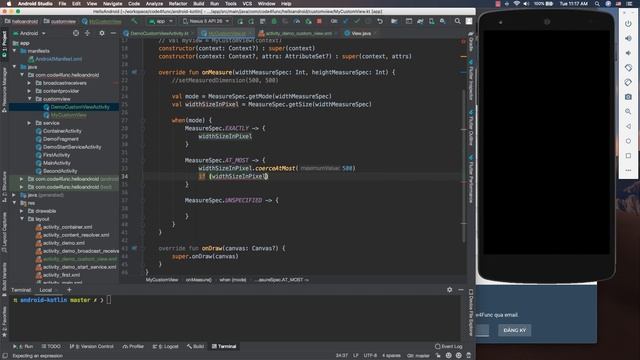Open the Favorites side tab
Image resolution: width=640 pixels, height=360 pixels.
coord(4,322)
